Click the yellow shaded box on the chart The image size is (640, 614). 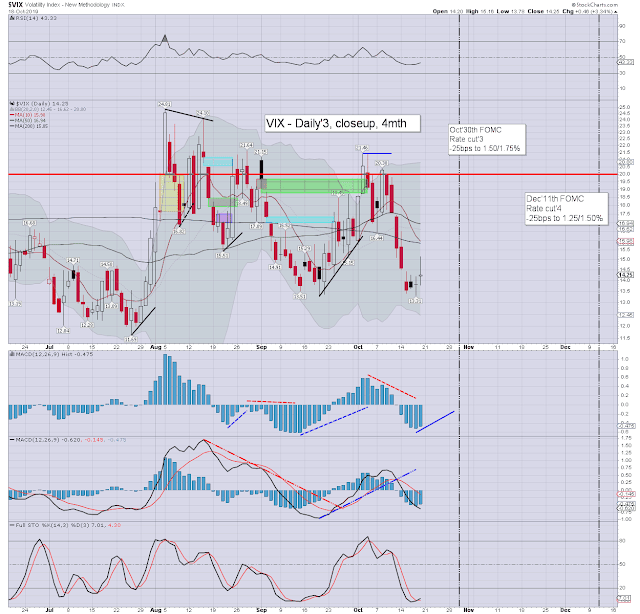tap(171, 193)
